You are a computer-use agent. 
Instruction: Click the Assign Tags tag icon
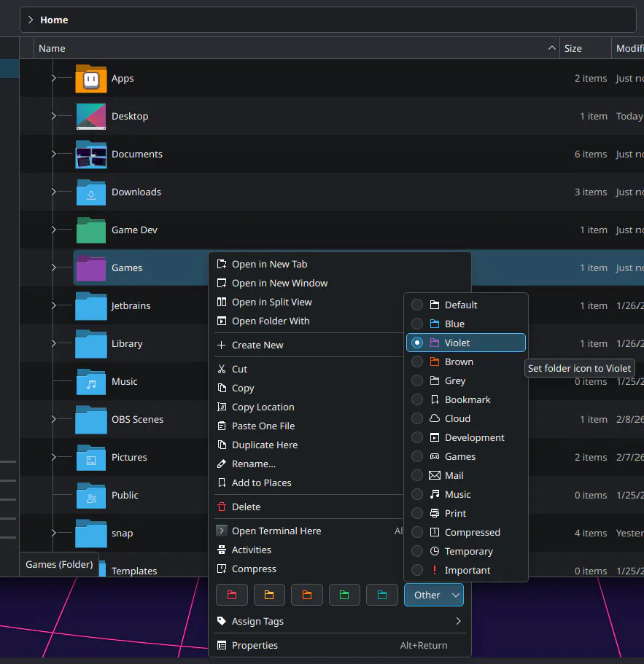point(222,621)
